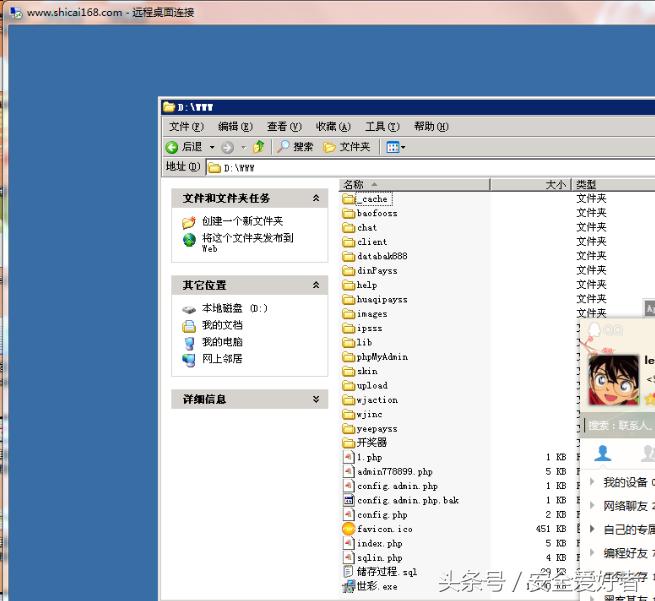Screen dimensions: 655x601
Task: Open the 收藏(A) menu
Action: click(x=333, y=126)
